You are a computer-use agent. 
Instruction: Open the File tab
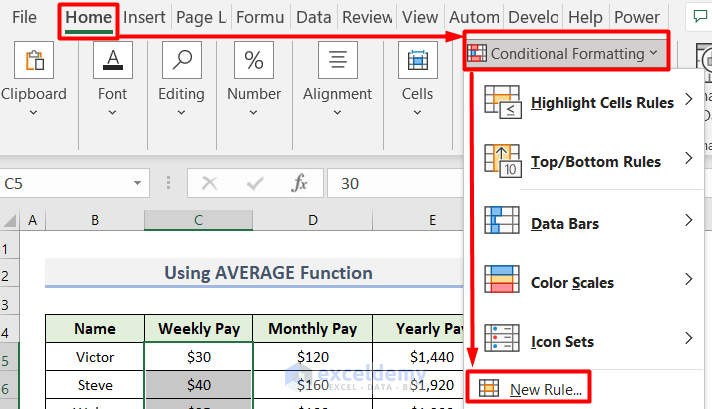(24, 17)
